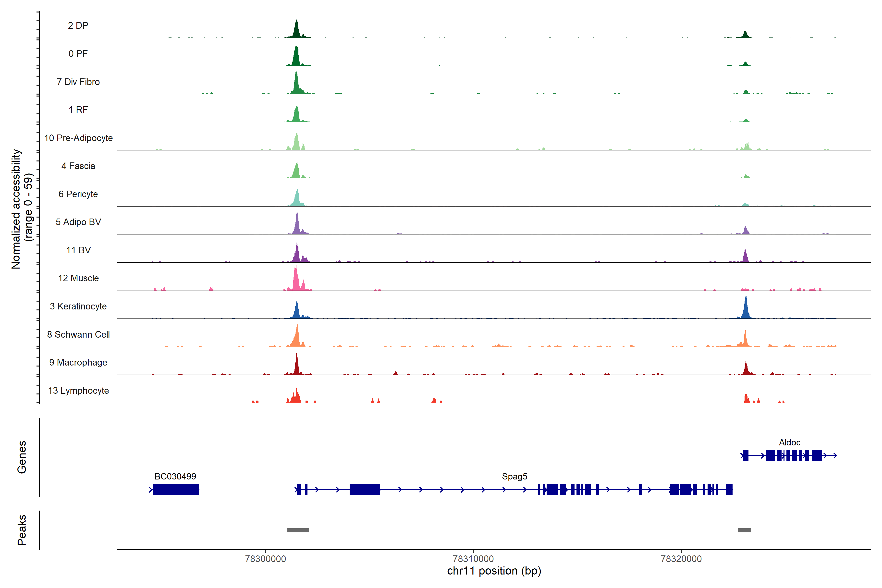Select the right gray peak bar
882x588 pixels.
coord(744,530)
